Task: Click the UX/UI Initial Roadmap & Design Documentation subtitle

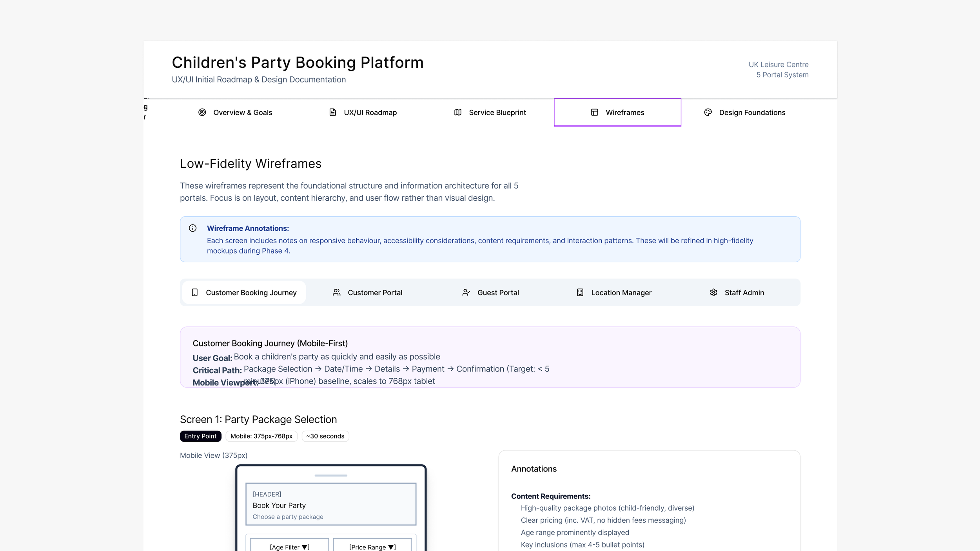Action: coord(259,80)
